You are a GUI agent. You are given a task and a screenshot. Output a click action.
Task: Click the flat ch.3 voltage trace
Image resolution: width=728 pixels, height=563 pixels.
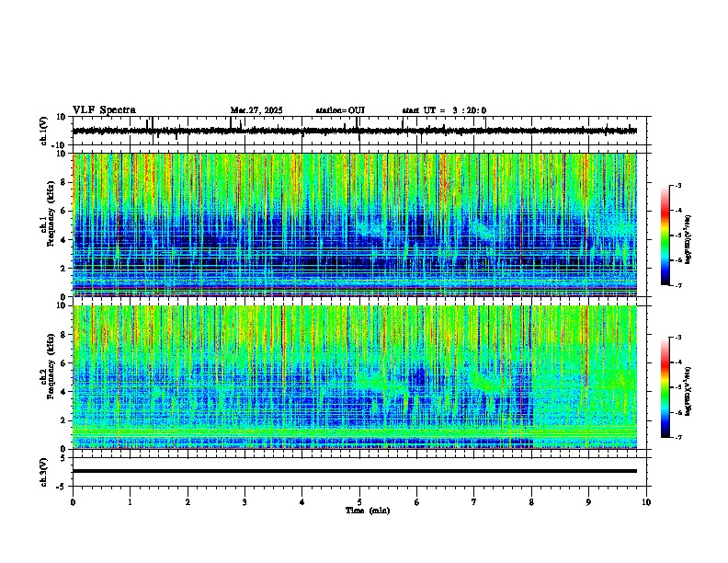tap(355, 471)
